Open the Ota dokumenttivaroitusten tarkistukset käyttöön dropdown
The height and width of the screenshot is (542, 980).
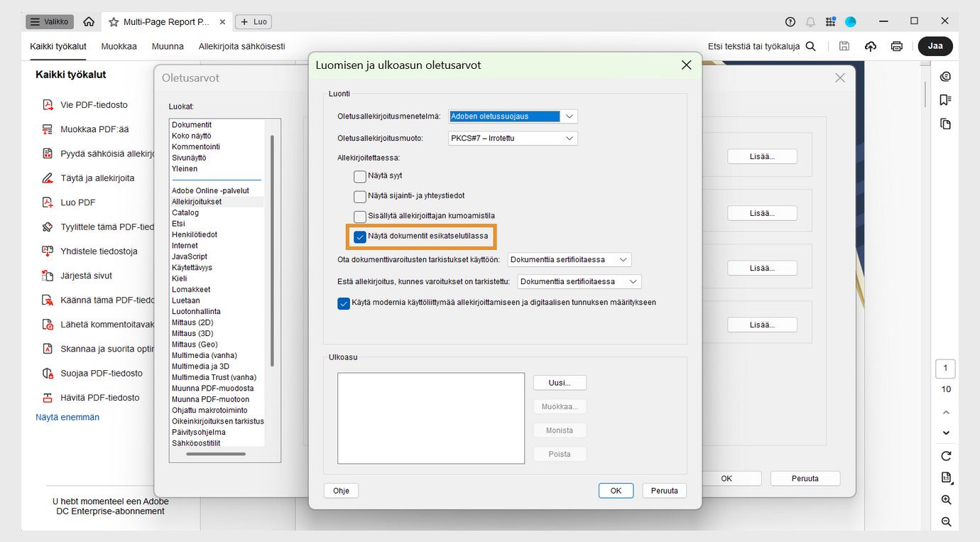(570, 260)
